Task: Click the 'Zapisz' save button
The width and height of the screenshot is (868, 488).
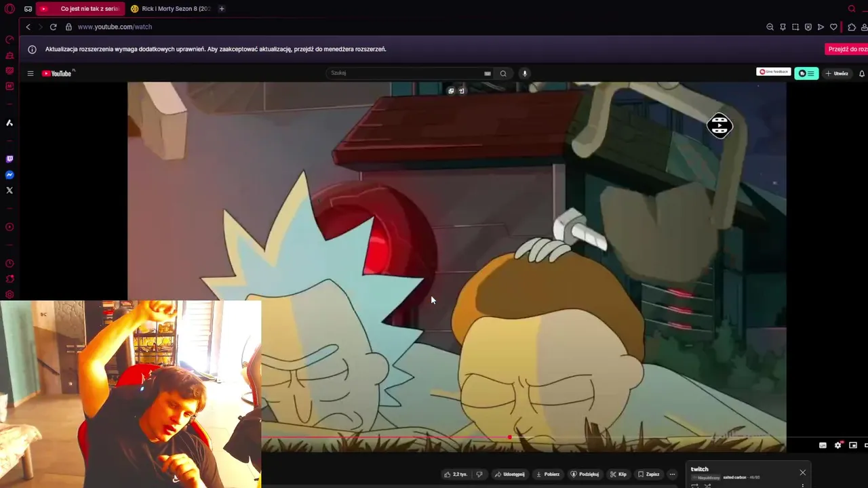Action: (648, 474)
